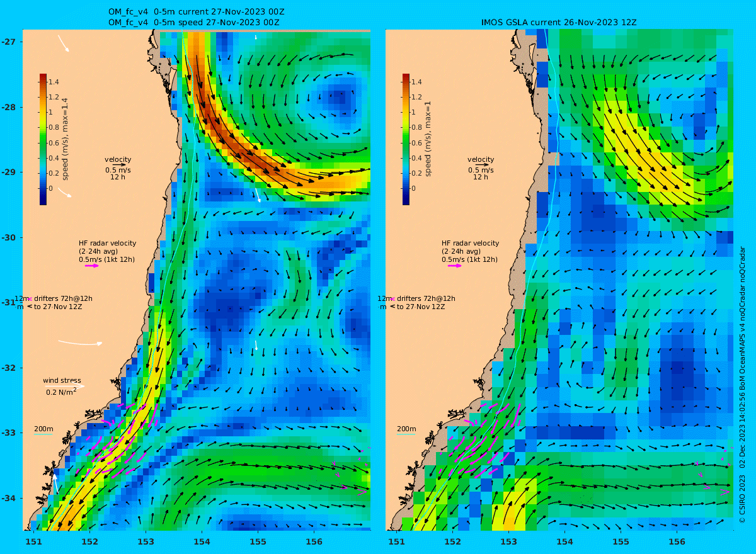The height and width of the screenshot is (554, 756).
Task: Click the magenta HF radar arrow in right legend
Action: click(x=455, y=266)
